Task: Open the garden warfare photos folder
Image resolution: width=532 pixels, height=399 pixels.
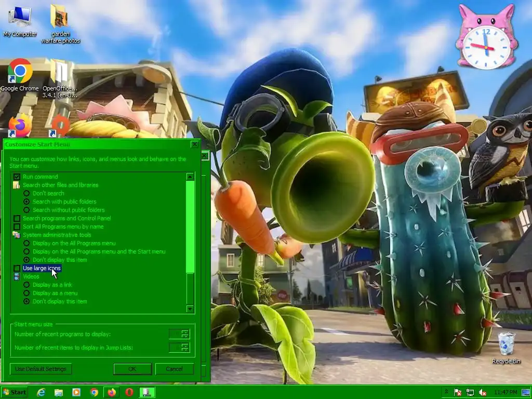Action: (60, 24)
